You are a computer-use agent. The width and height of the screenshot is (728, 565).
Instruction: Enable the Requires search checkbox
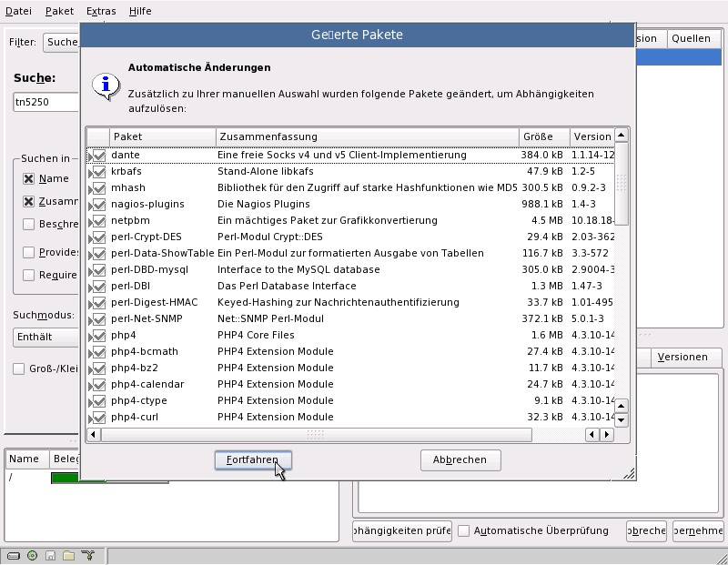pos(29,275)
